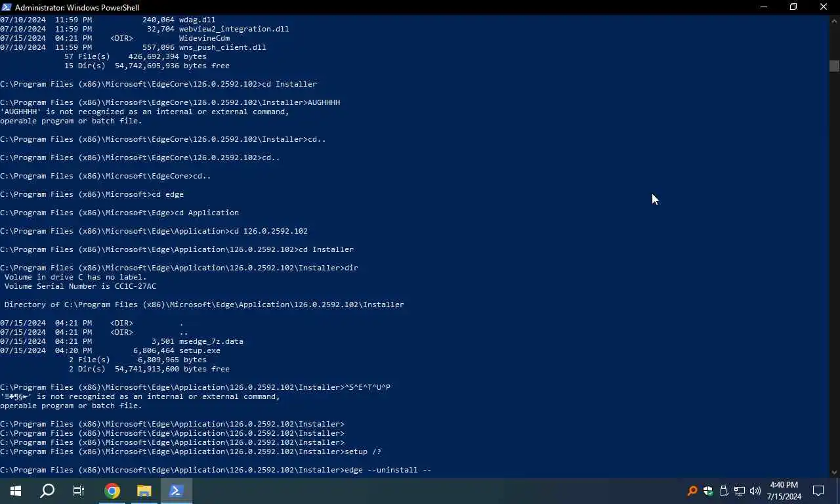
Task: Open the Action Center notifications icon
Action: coord(818,491)
